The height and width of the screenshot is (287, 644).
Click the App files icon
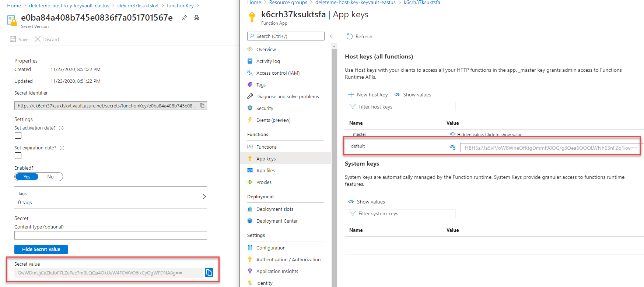pos(250,170)
